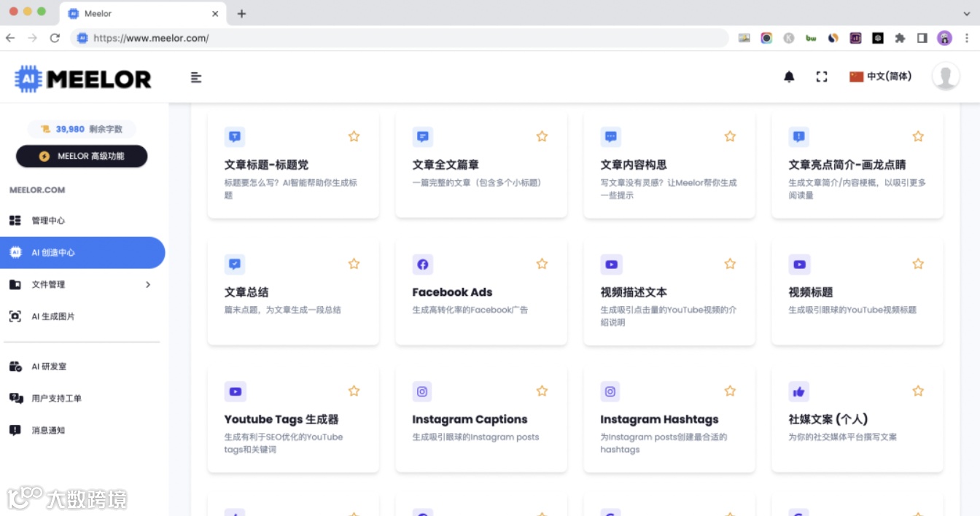
Task: Open the Facebook Ads template title
Action: click(x=452, y=292)
